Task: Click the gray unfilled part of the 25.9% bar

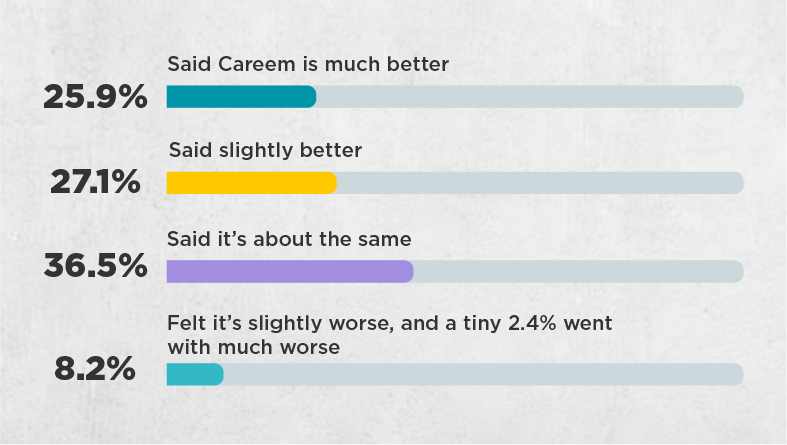Action: (x=530, y=97)
